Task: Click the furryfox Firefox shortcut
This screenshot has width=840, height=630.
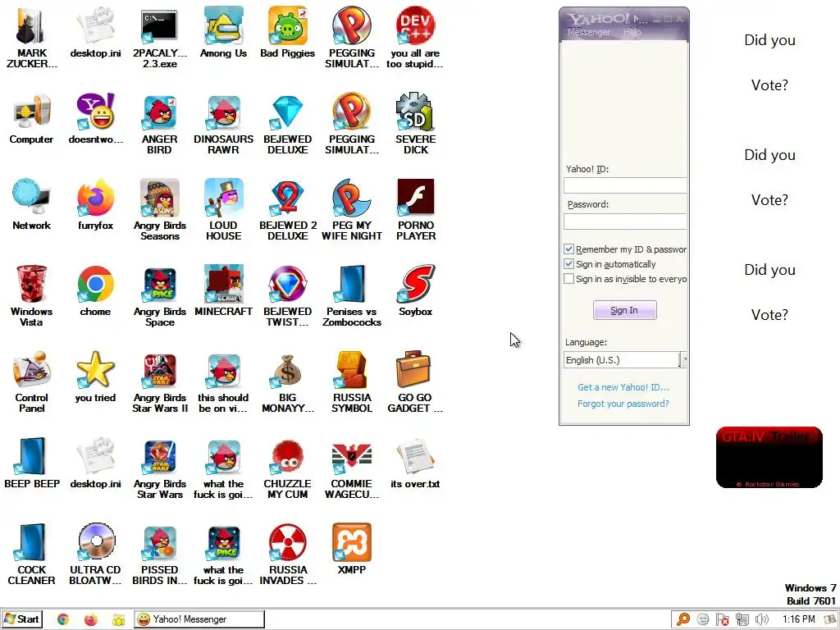Action: (95, 204)
